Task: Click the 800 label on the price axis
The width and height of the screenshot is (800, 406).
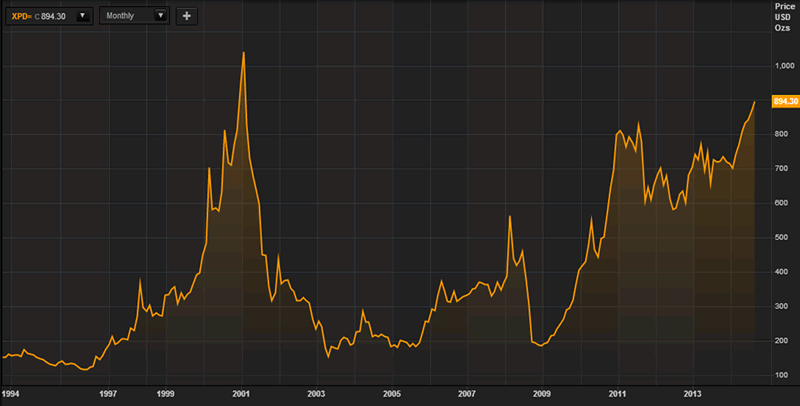Action: [779, 135]
